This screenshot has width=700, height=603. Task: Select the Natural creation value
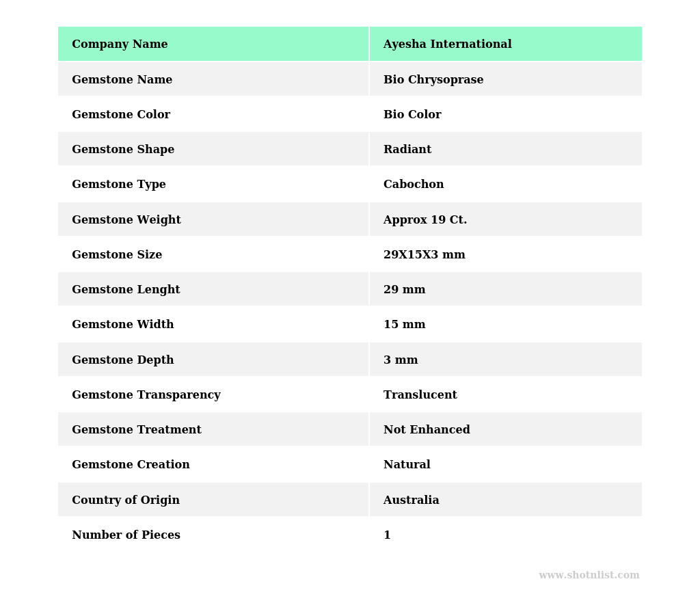407,465
